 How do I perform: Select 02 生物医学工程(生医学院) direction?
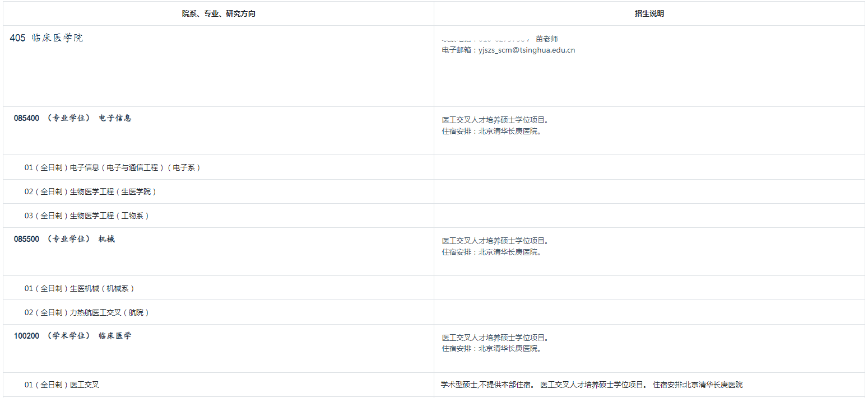pyautogui.click(x=90, y=191)
